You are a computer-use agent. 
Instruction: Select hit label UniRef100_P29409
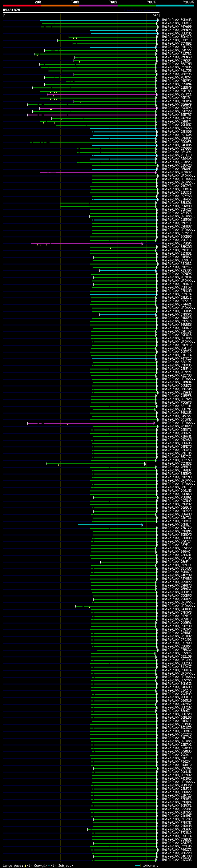177,159
